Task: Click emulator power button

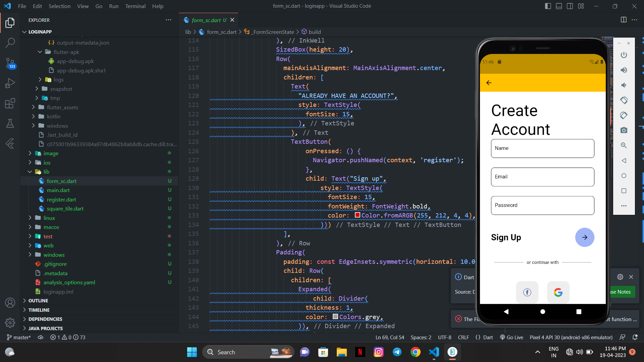Action: 624,55
